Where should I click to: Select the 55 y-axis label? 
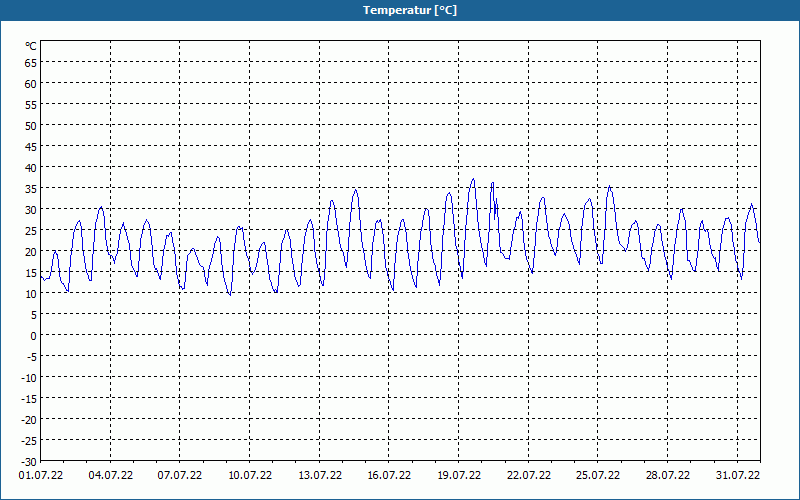31,105
